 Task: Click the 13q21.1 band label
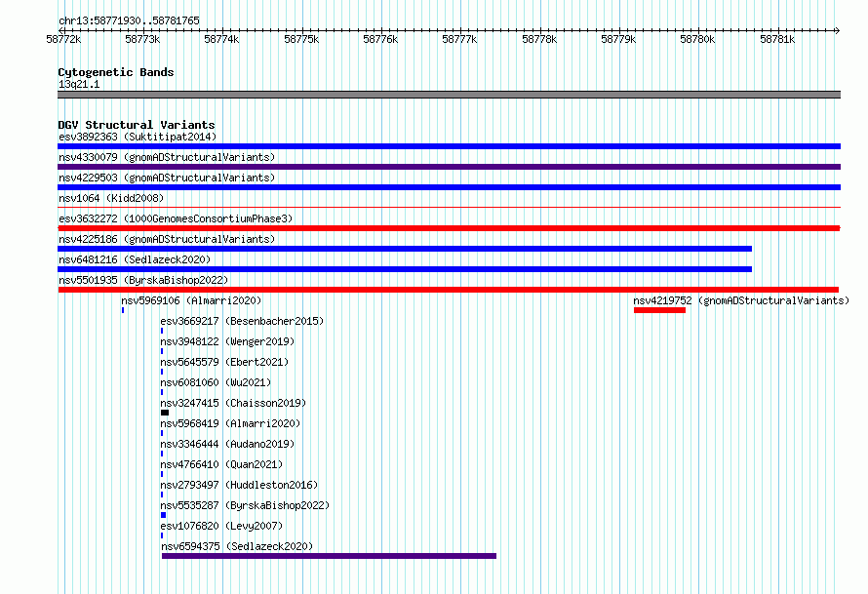79,84
